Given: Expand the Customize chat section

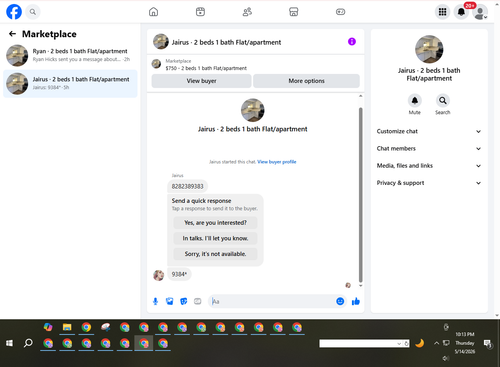Looking at the screenshot, I should [429, 131].
